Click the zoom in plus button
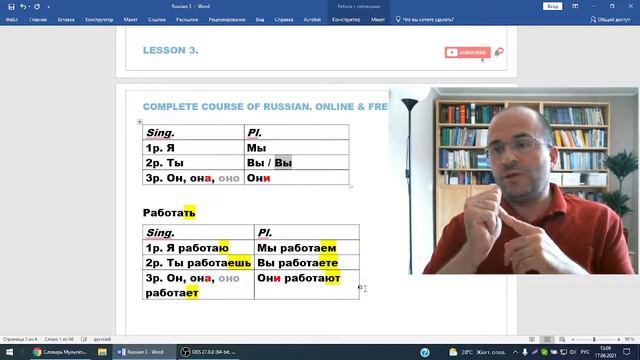640x360 pixels. pyautogui.click(x=619, y=339)
